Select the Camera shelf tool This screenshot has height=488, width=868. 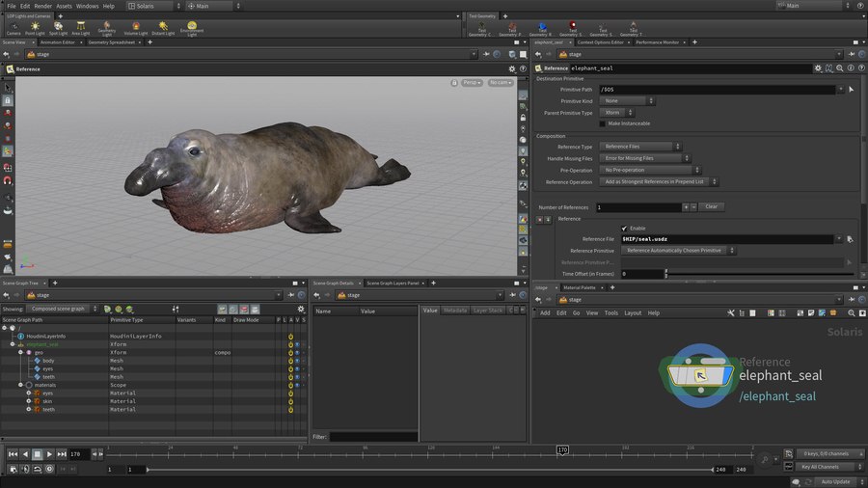(x=14, y=29)
